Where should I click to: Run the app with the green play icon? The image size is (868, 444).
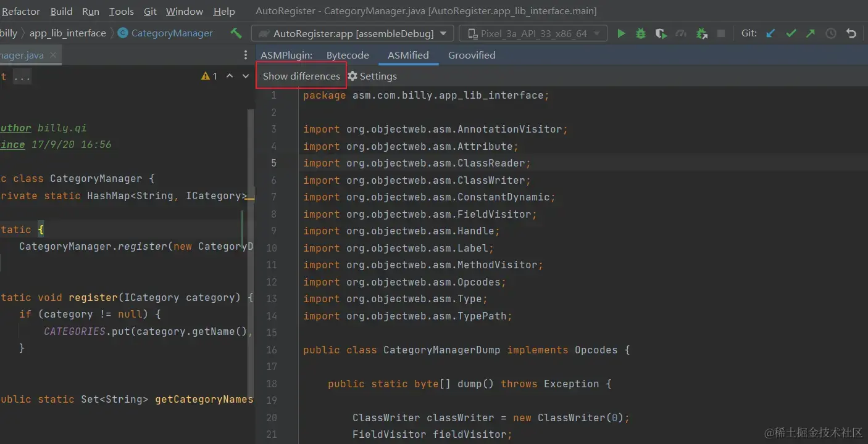[x=621, y=33]
